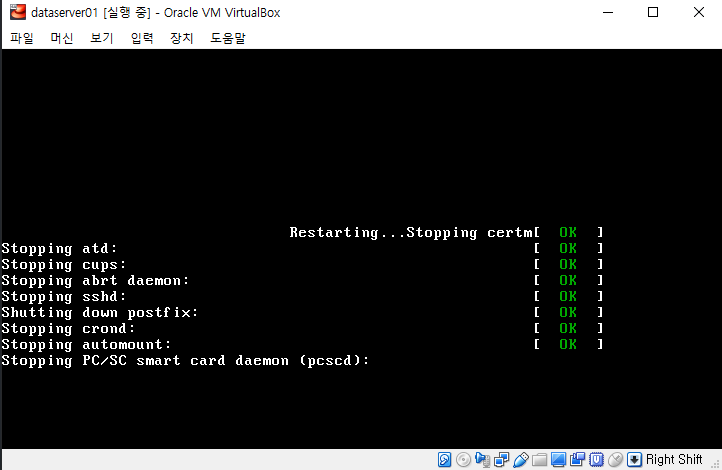Screen dimensions: 722x470
Task: Open the 입력 menu
Action: pyautogui.click(x=142, y=38)
